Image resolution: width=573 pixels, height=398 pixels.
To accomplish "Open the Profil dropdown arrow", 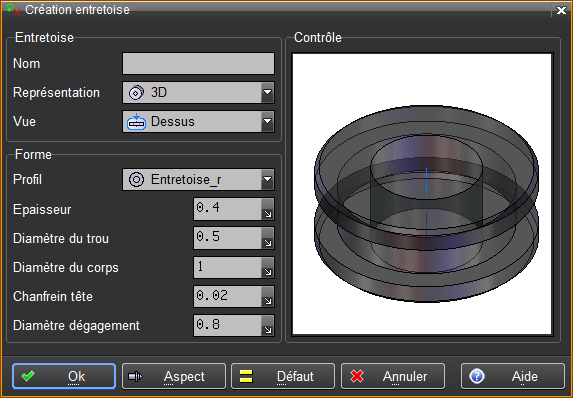I will (x=267, y=179).
